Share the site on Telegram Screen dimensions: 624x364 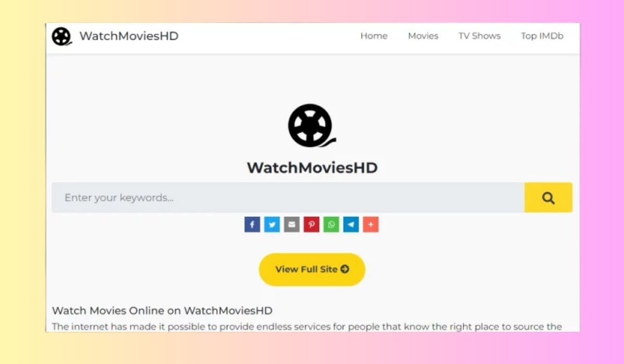[351, 225]
